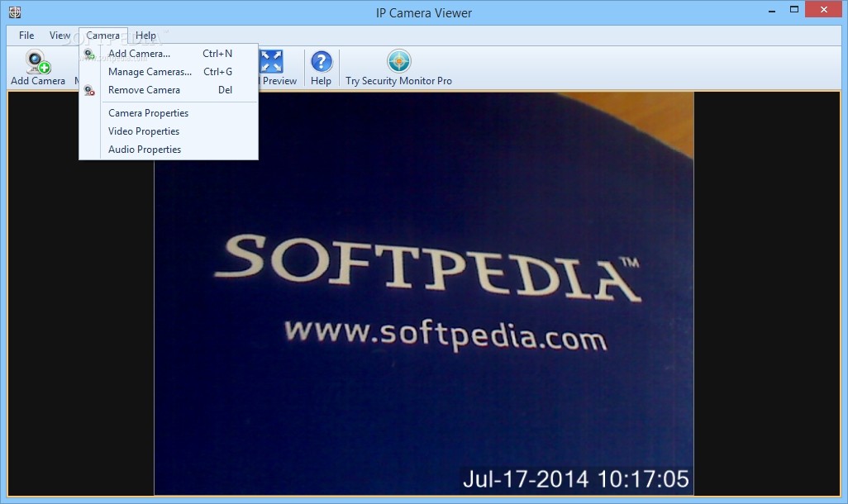Open the Help menu in menu bar

145,36
